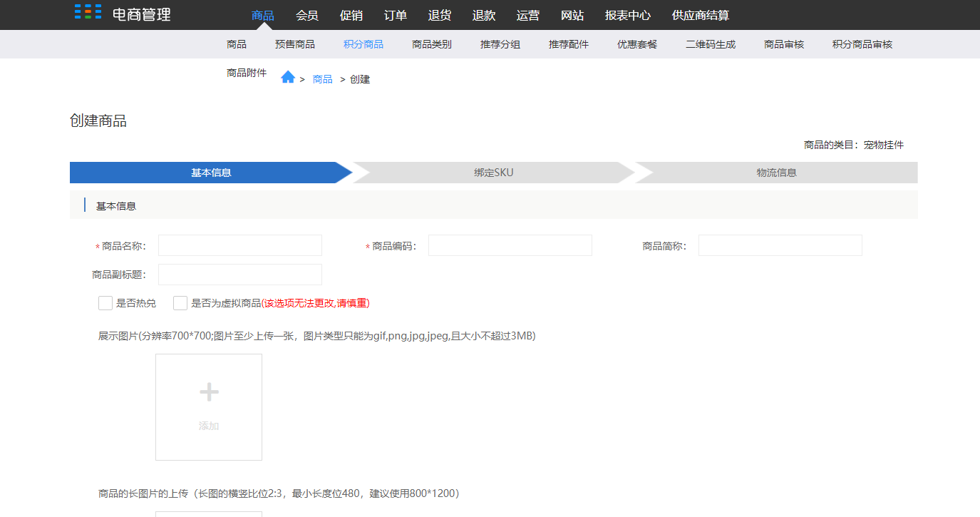Click the 商品的类目：宠物挂件 text
Viewport: 980px width, 517px height.
(854, 145)
